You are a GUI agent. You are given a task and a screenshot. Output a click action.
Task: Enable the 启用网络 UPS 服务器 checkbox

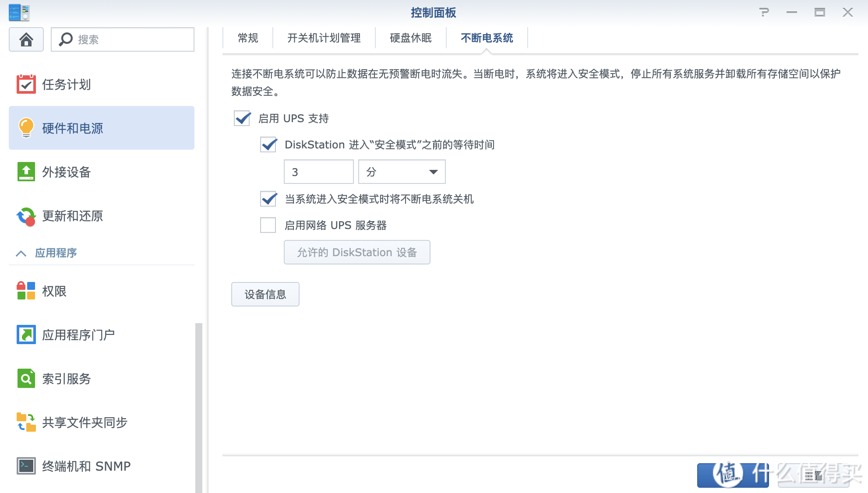(268, 225)
